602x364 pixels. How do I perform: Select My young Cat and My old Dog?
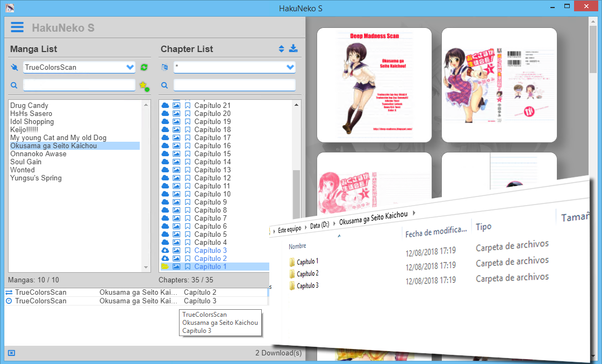coord(59,137)
